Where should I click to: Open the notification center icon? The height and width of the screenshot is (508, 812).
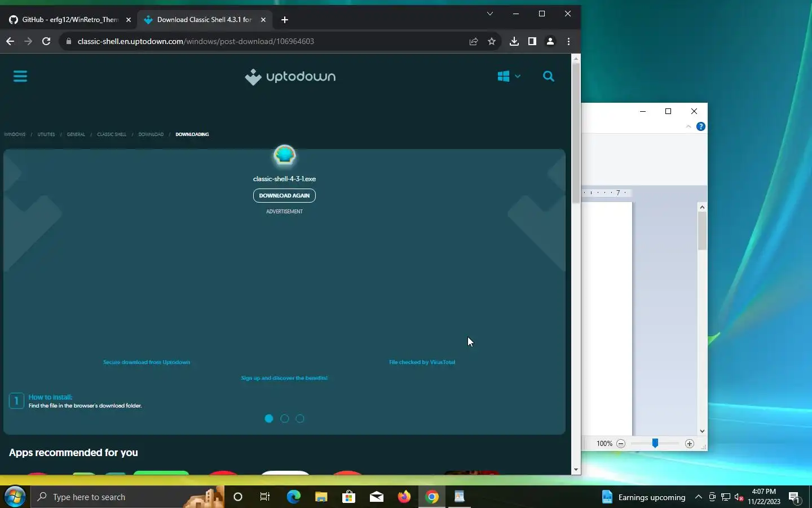click(x=795, y=497)
